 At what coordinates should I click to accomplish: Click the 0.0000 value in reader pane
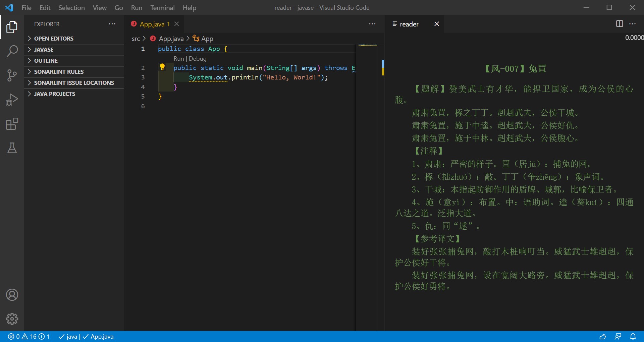pyautogui.click(x=634, y=38)
